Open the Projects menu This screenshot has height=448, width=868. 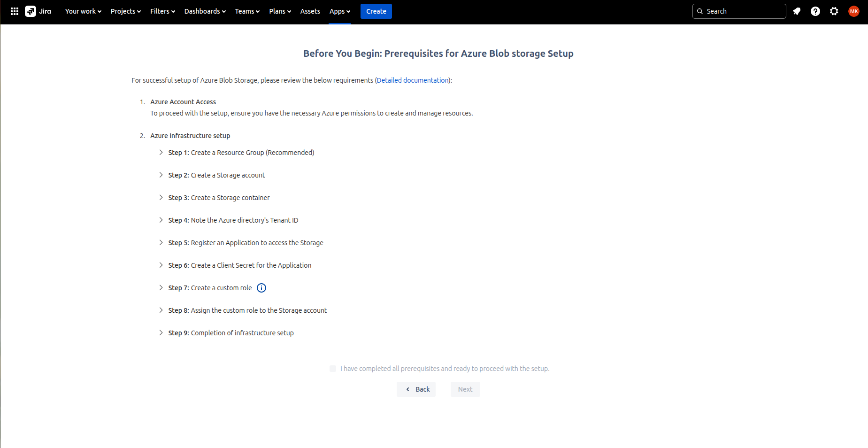[x=125, y=11]
